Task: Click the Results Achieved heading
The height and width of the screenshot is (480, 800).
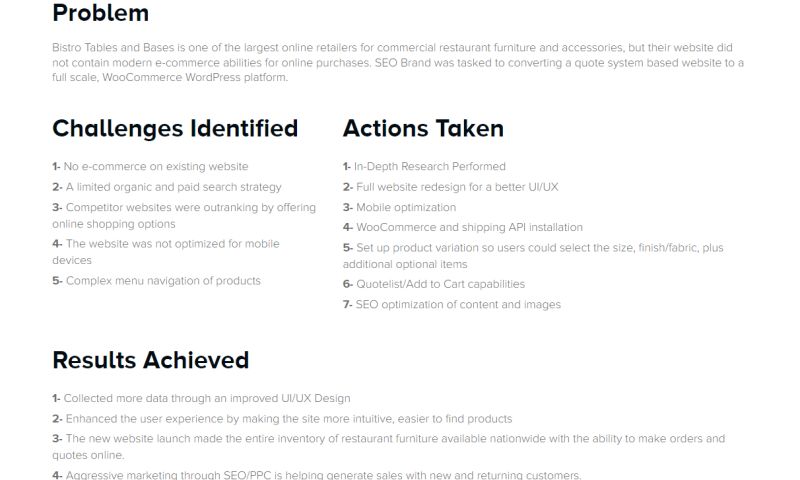Action: [150, 360]
